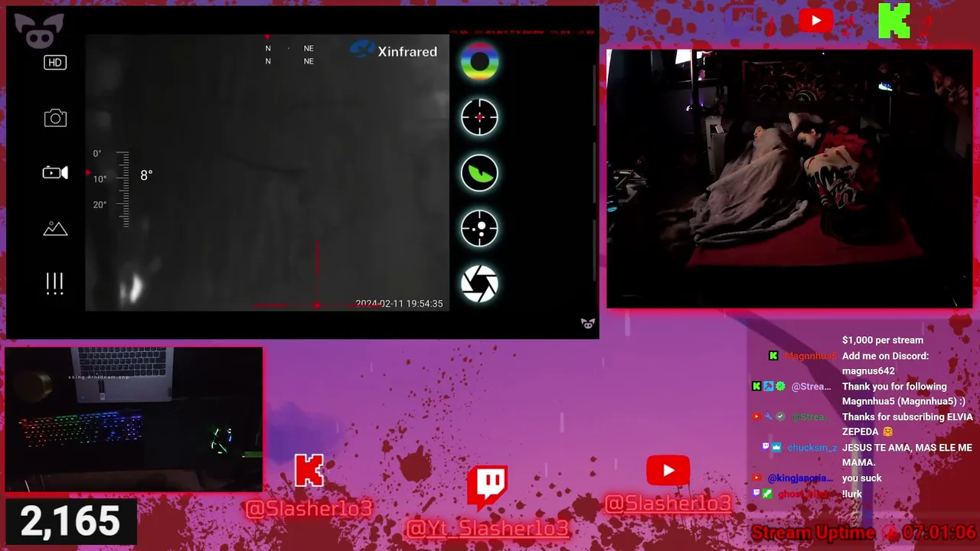Screen dimensions: 980x551
Task: Select the red-dot crosshair reticle icon
Action: coord(479,117)
